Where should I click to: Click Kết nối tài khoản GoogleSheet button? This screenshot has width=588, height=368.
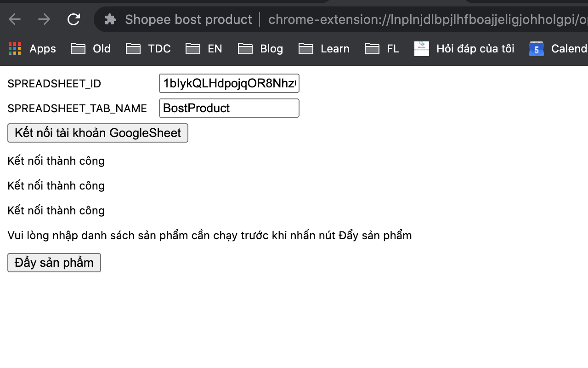tap(98, 133)
